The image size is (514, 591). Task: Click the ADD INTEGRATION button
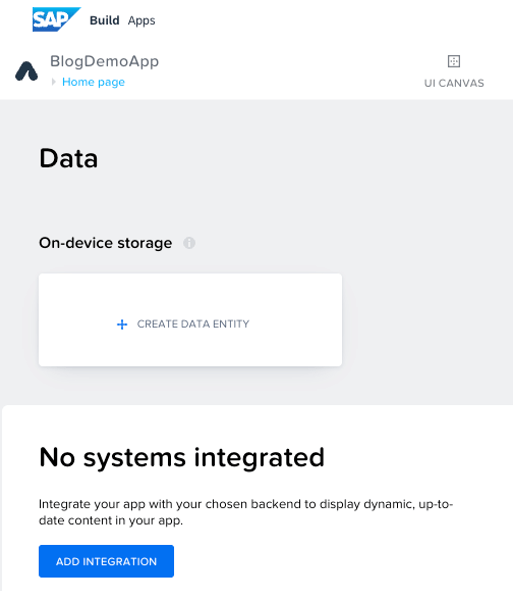click(x=106, y=561)
